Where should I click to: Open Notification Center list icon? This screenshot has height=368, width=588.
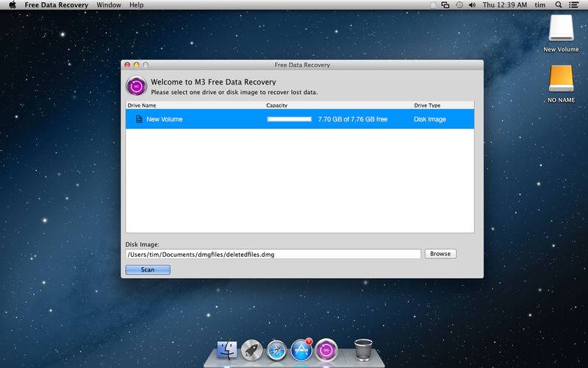coord(573,5)
